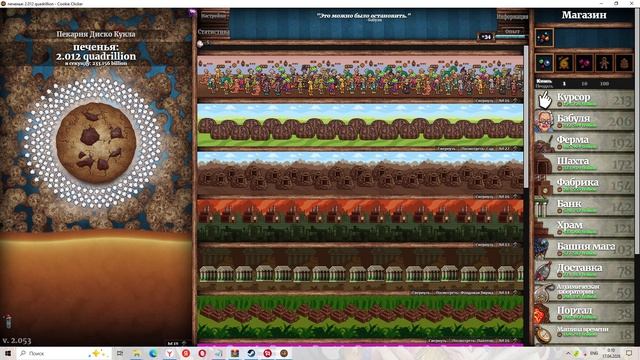Click the Бабуля grandma portrait icon
640x360 pixels.
pos(544,121)
